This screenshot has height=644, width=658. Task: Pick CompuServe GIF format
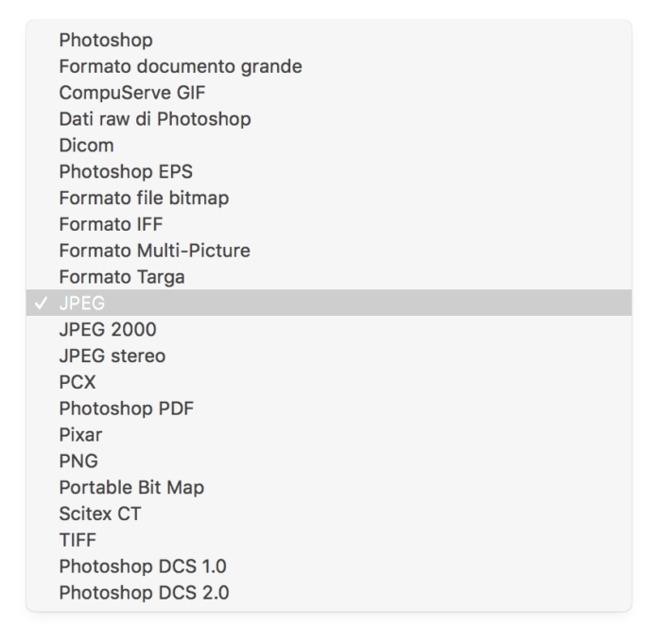pyautogui.click(x=131, y=93)
